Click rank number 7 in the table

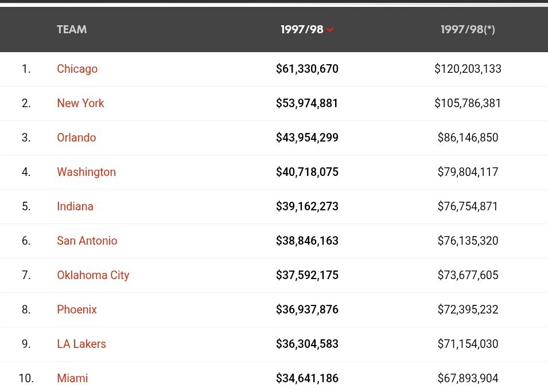coord(26,275)
